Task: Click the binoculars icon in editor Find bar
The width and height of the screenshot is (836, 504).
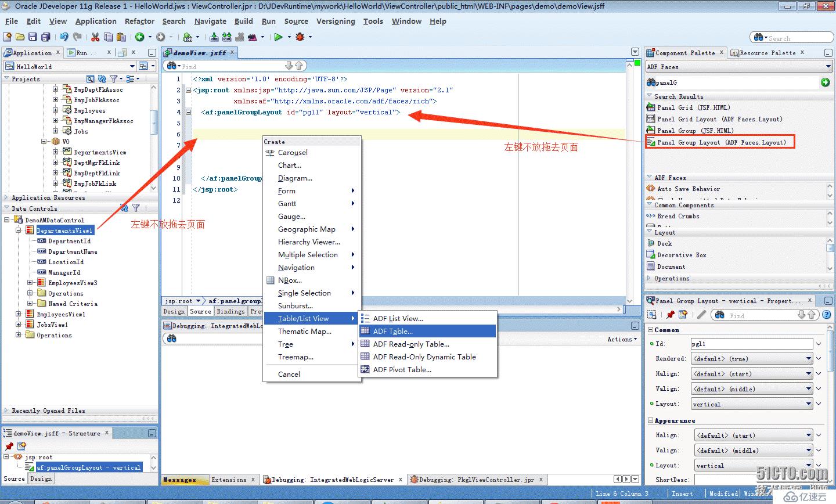Action: click(x=171, y=66)
